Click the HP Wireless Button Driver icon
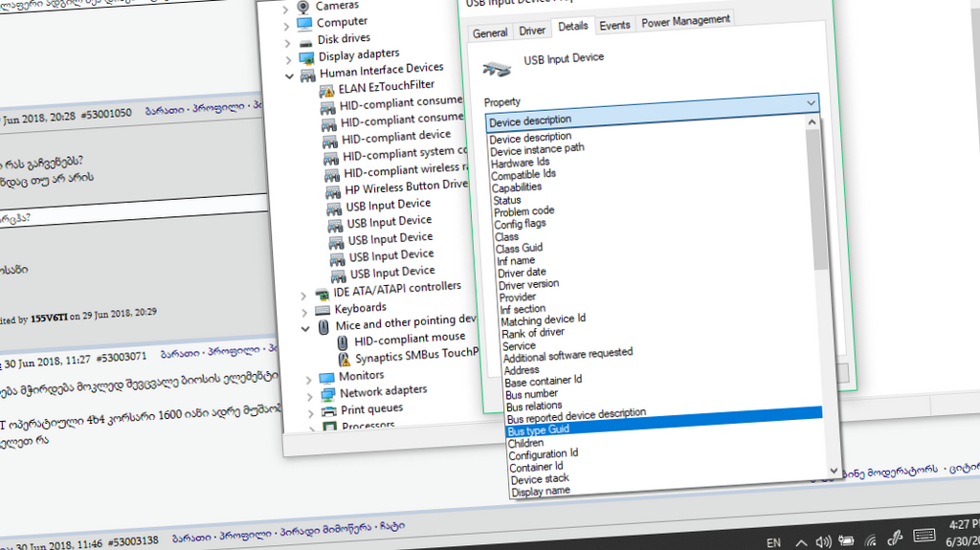The width and height of the screenshot is (980, 550). coord(333,191)
